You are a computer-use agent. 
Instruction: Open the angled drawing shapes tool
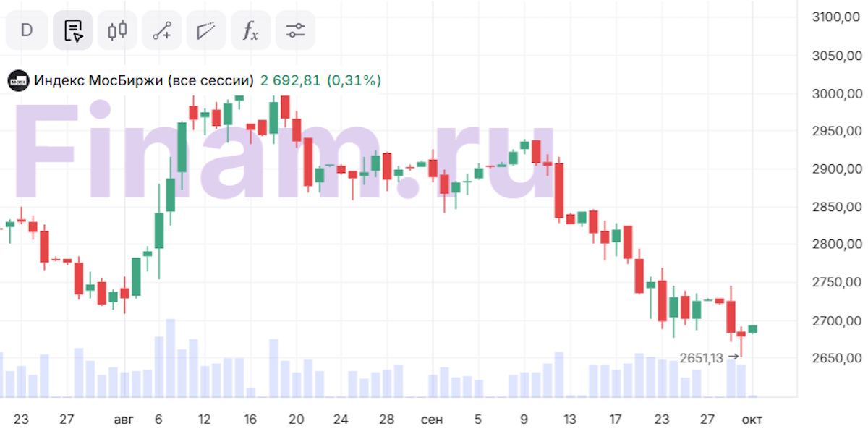click(206, 30)
